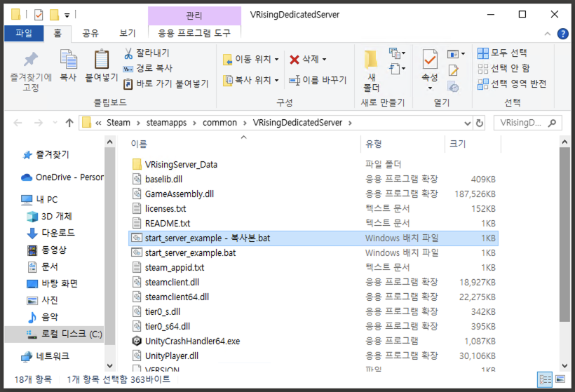Viewport: 575px width, 392px height.
Task: Open the 복사 위치 (Copy to) dropdown
Action: pyautogui.click(x=251, y=80)
